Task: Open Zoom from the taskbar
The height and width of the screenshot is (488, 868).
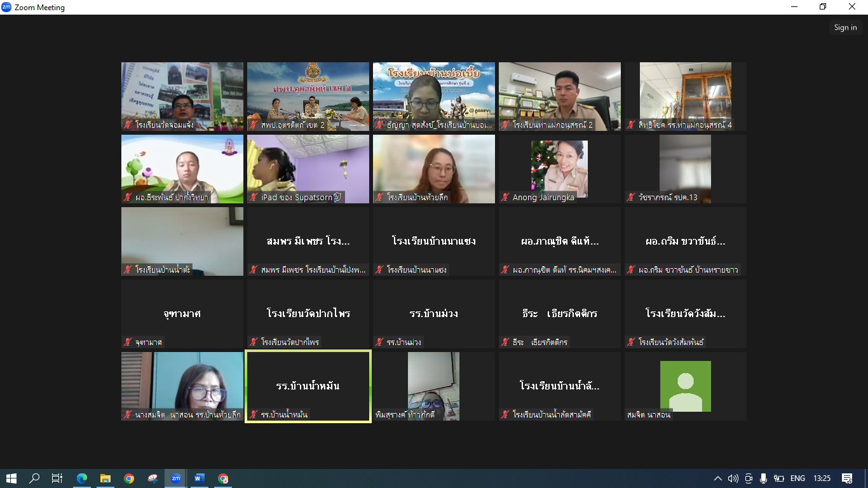Action: point(176,478)
